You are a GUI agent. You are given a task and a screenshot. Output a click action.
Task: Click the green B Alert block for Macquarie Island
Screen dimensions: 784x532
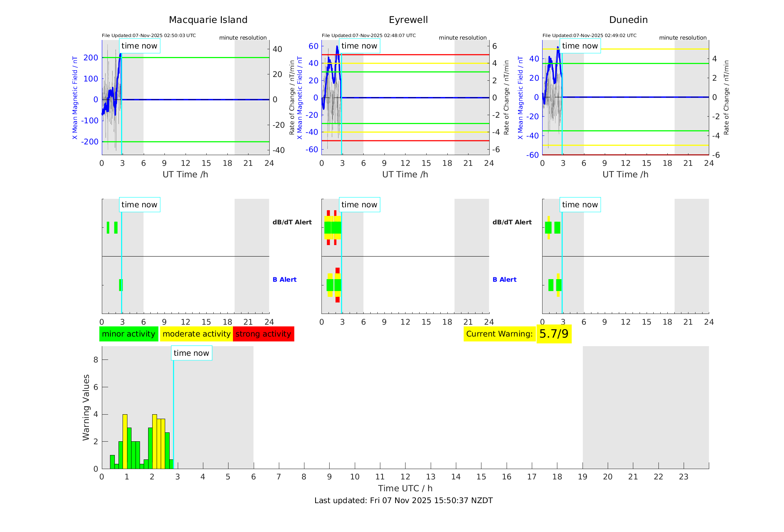coord(120,285)
